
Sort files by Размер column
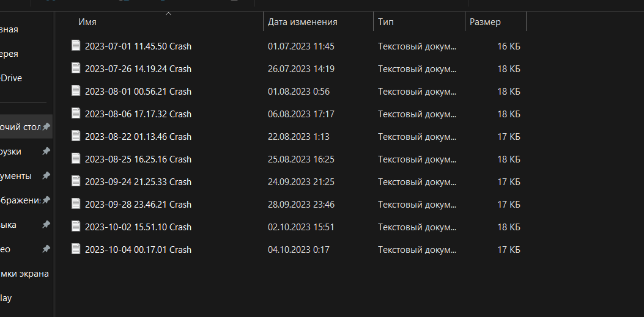tap(485, 22)
